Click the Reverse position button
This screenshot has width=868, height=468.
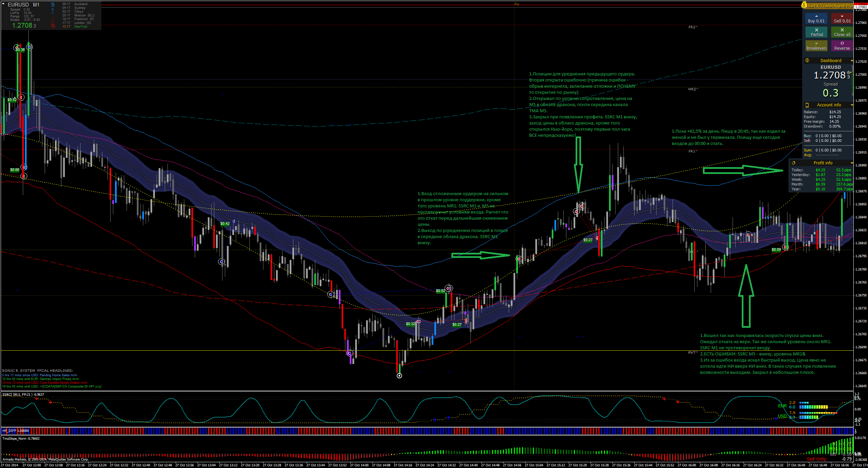(x=842, y=46)
